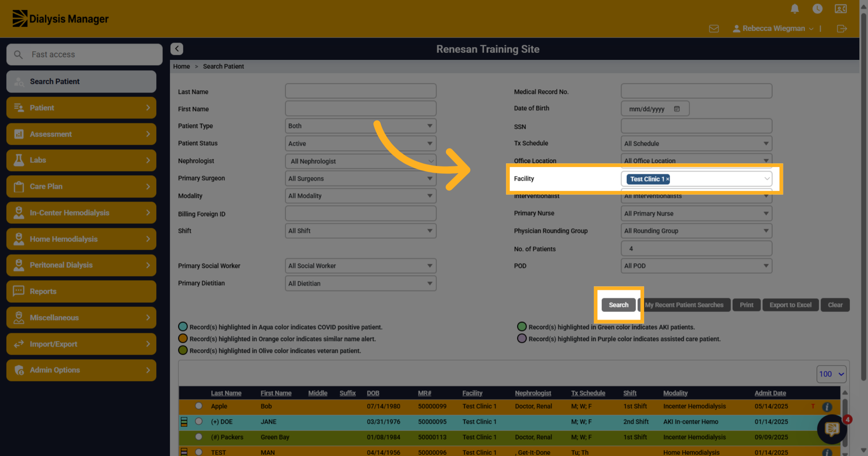This screenshot has height=456, width=868.
Task: Click the list icon beside DOE JANE row
Action: (x=184, y=422)
